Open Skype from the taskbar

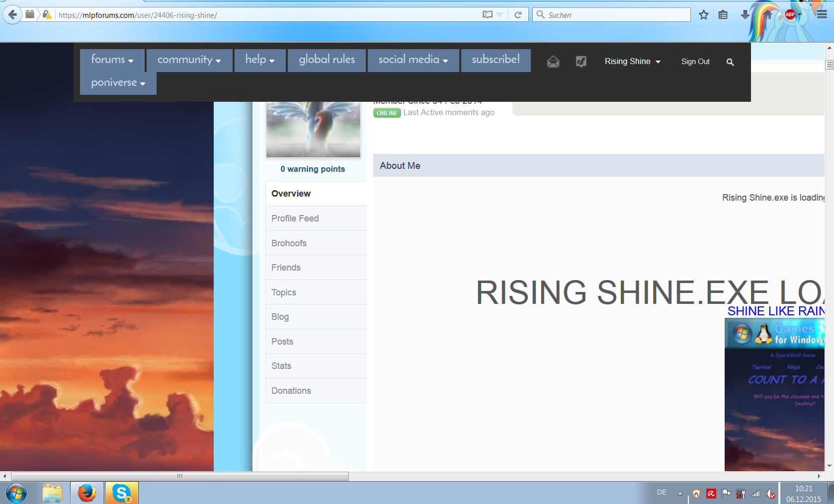tap(122, 493)
